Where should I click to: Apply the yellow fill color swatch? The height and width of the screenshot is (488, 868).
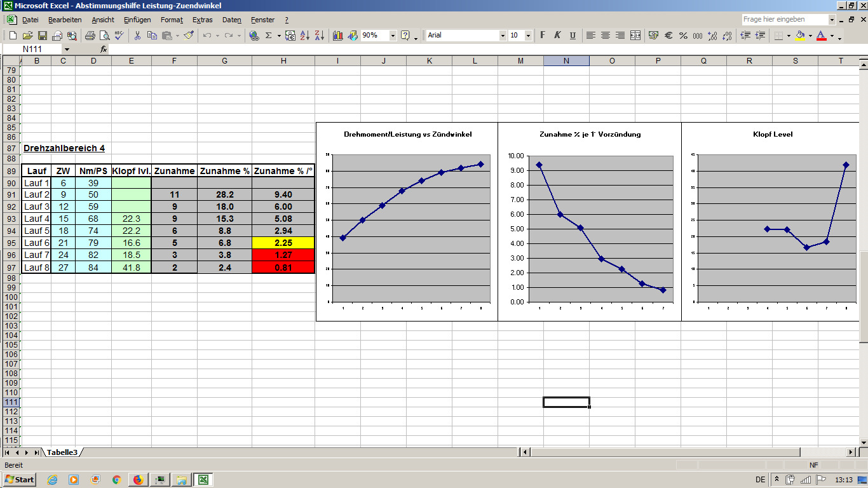(800, 36)
